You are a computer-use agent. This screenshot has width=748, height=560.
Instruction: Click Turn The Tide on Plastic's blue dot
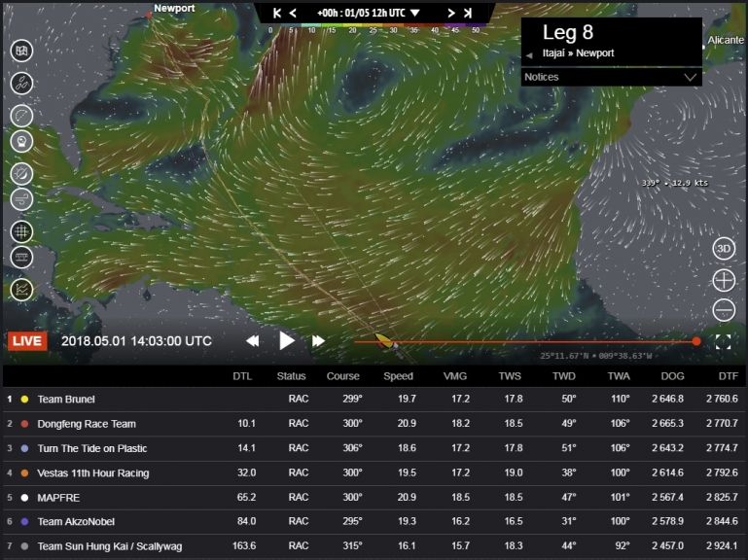(x=25, y=448)
